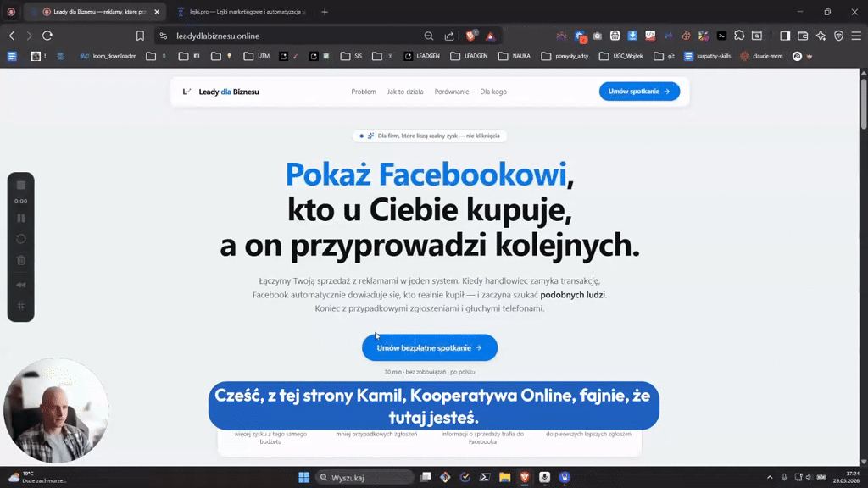The image size is (868, 488).
Task: Go to Problem section in site nav
Action: (x=363, y=91)
